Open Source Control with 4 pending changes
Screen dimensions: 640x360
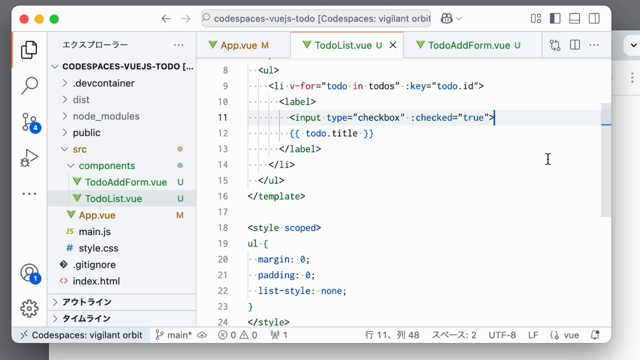pos(30,122)
